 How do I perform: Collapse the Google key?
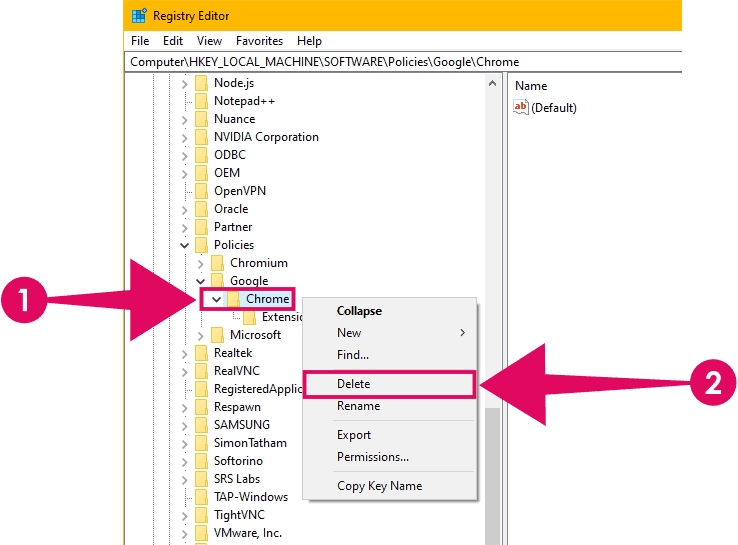pos(201,281)
